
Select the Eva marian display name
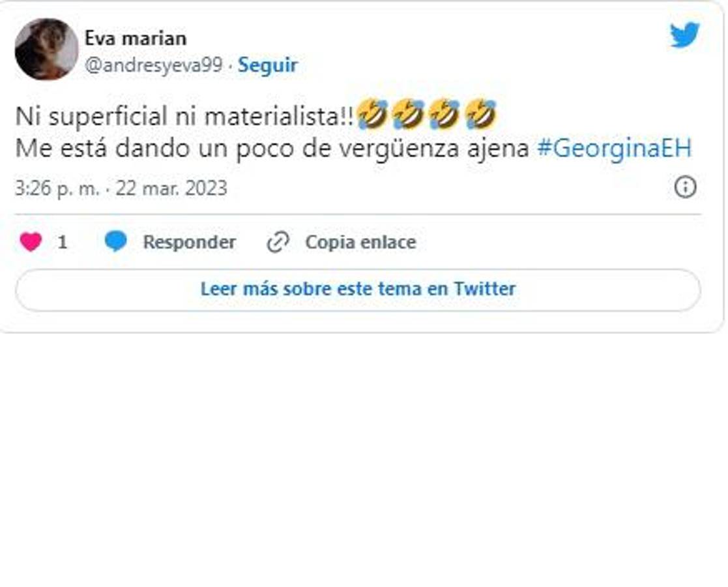coord(134,38)
